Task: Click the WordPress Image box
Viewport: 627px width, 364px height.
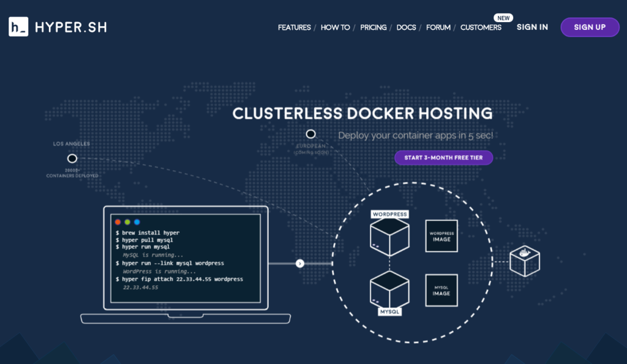Action: click(x=441, y=236)
